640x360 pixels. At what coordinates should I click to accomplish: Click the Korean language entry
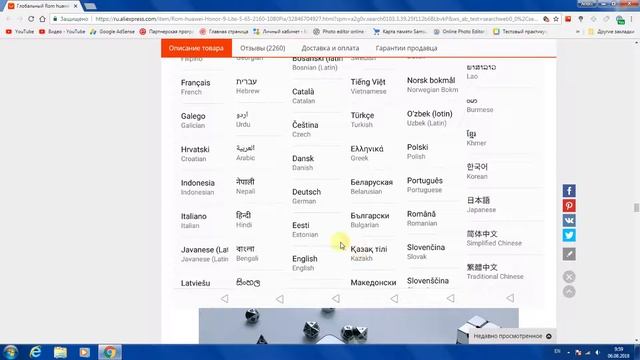click(477, 171)
